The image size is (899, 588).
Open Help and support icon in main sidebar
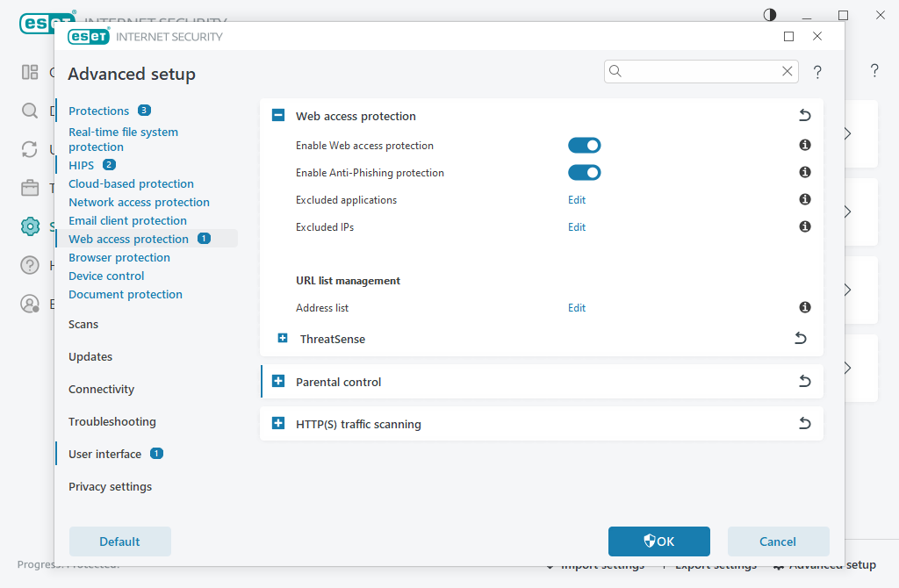pos(30,265)
